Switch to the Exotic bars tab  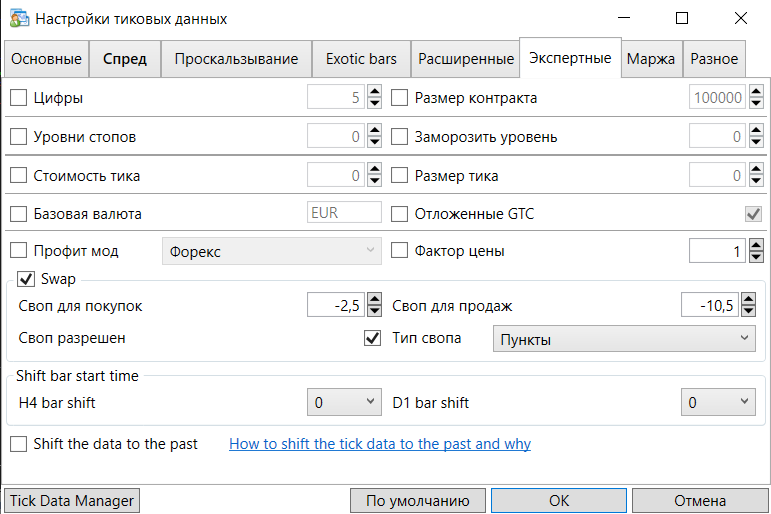tap(361, 59)
